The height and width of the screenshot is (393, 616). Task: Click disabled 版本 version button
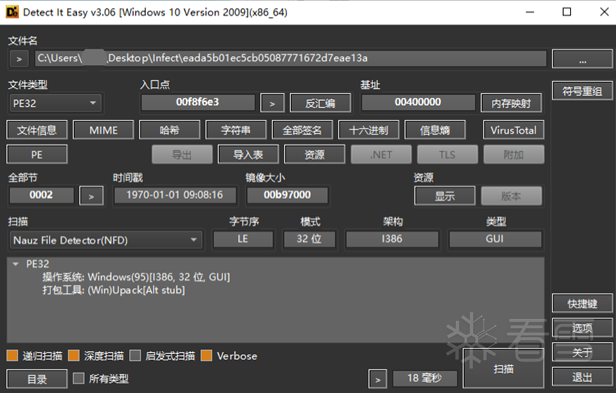coord(511,196)
